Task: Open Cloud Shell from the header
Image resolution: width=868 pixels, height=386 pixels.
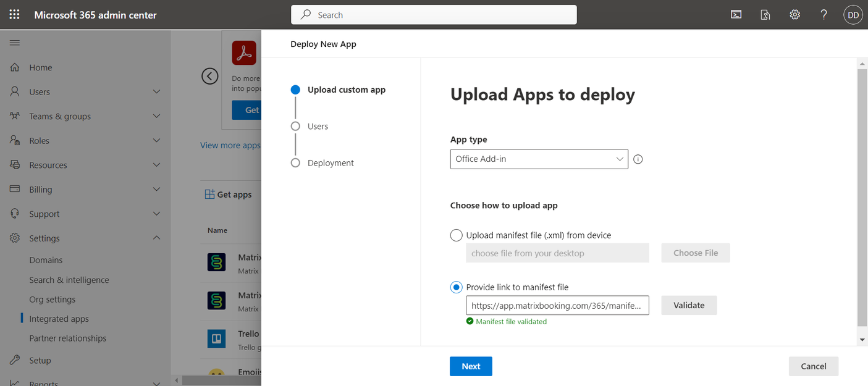Action: 736,15
